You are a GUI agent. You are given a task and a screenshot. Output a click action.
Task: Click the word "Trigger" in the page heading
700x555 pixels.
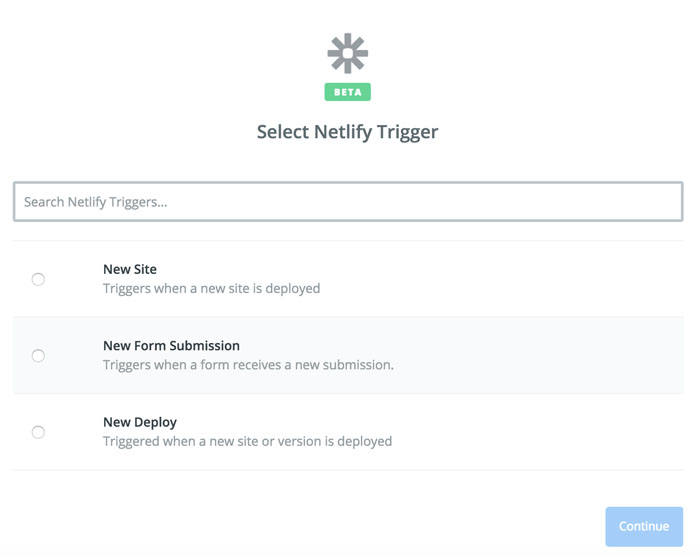click(x=408, y=131)
